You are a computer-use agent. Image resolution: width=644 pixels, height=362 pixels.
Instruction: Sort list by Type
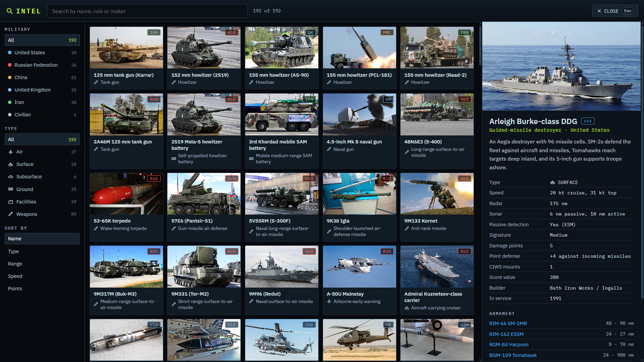(x=42, y=251)
